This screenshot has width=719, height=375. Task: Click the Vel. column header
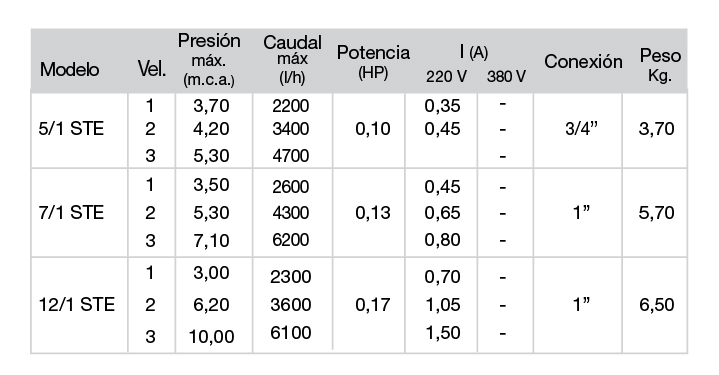[152, 69]
